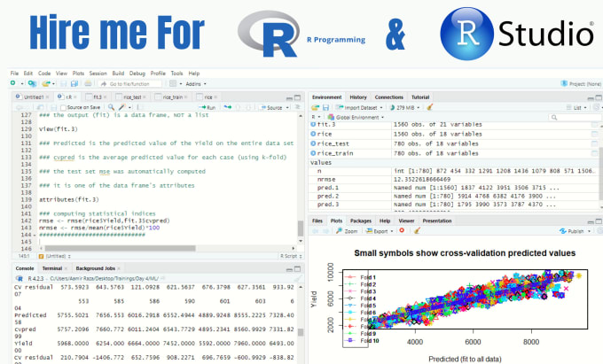Click the console vertical scrollbar
This screenshot has height=364, width=603.
301,332
